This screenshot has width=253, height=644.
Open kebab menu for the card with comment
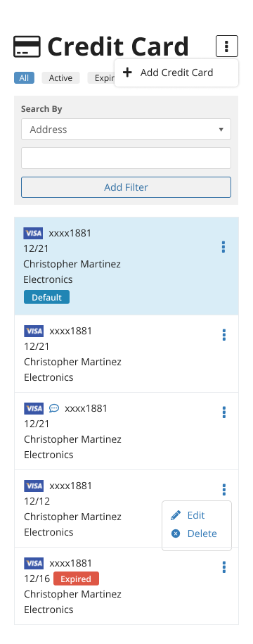(x=224, y=412)
